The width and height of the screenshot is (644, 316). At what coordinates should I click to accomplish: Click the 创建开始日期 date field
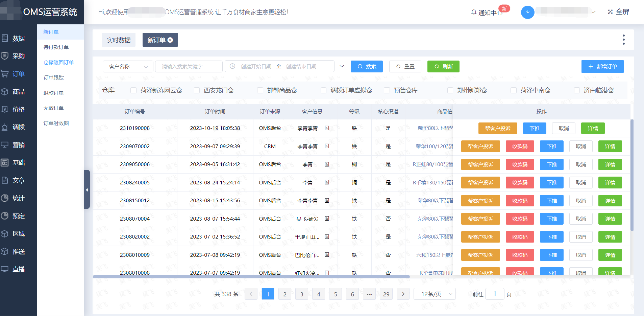point(256,66)
